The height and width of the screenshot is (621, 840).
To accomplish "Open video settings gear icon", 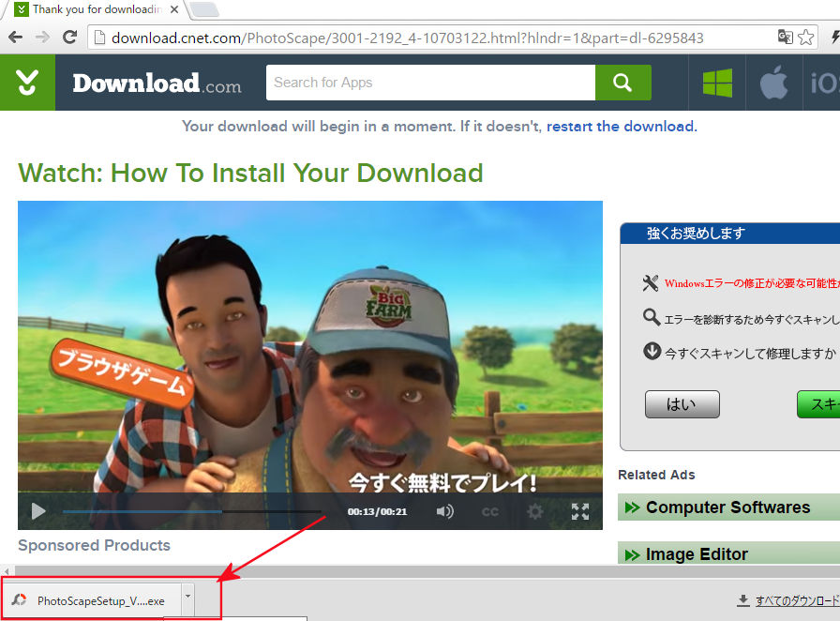I will 534,511.
